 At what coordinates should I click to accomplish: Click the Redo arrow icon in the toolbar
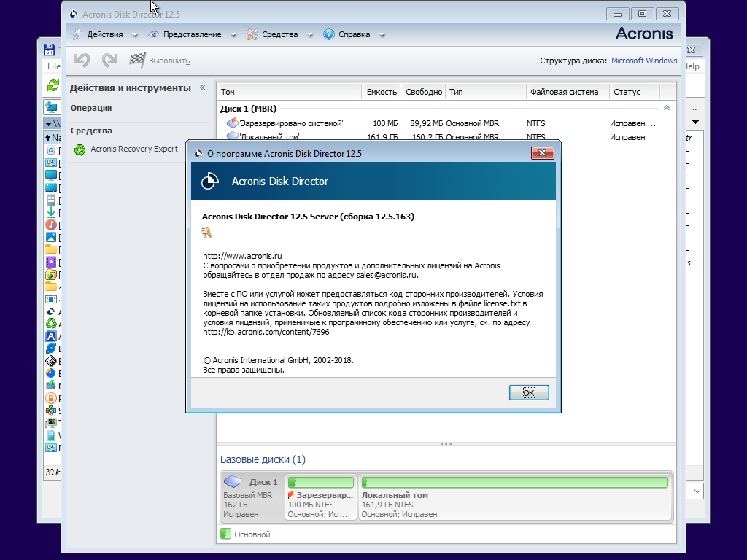tap(109, 61)
